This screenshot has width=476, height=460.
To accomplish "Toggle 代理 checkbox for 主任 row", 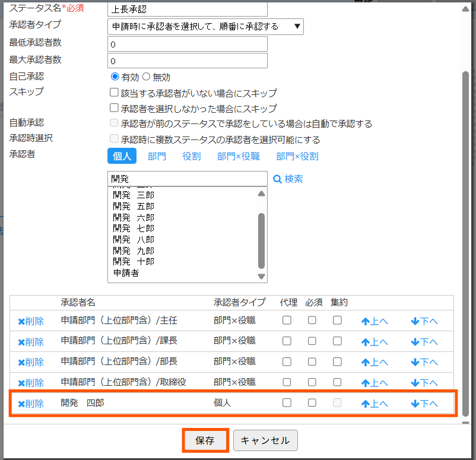I will pos(287,321).
